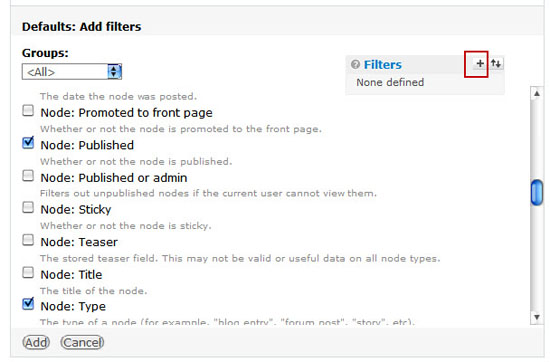Open the Groups dropdown showing <All>
Viewport: 550px width, 362px height.
72,72
